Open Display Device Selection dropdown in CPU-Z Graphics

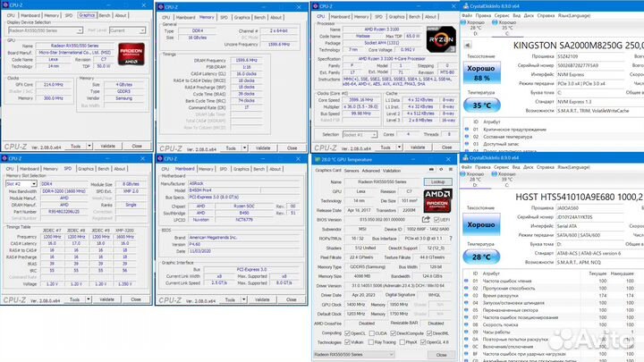point(46,30)
